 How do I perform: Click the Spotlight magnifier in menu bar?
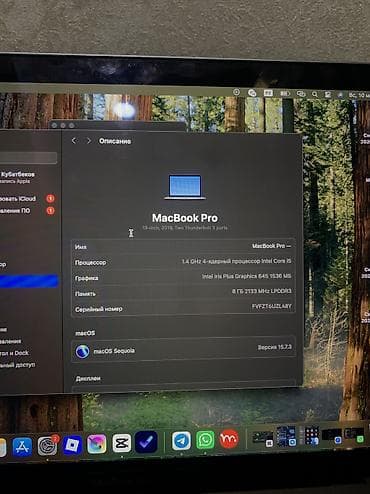tap(315, 94)
